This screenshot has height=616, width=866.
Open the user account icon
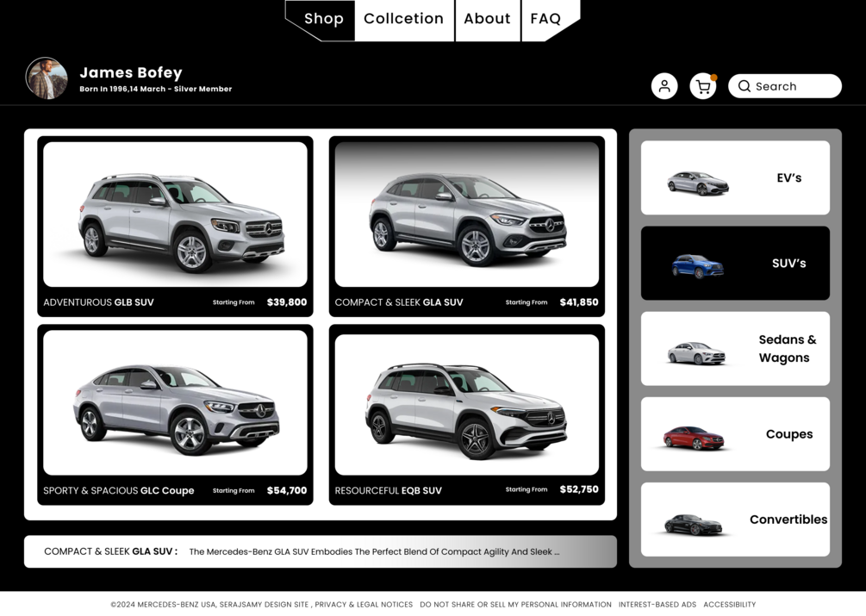click(664, 86)
